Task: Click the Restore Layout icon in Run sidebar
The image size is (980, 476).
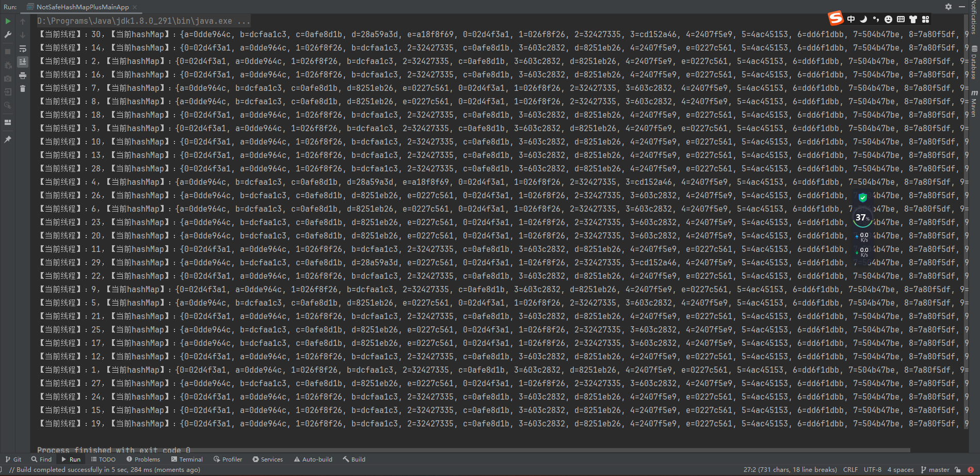Action: click(x=8, y=122)
